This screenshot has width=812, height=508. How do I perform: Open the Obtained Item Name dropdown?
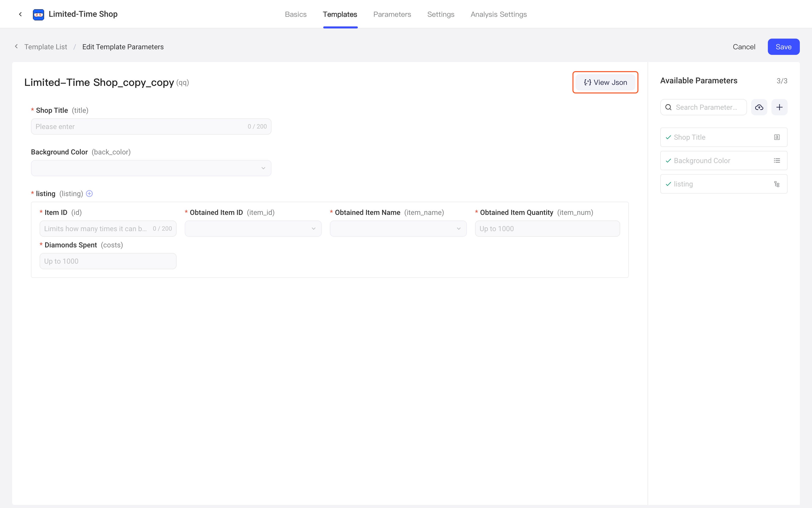pos(398,228)
